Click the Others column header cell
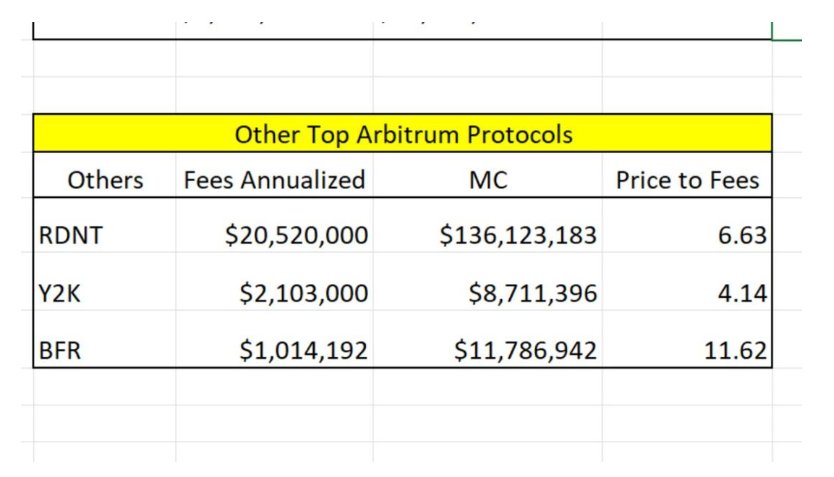The image size is (834, 477). pos(105,175)
